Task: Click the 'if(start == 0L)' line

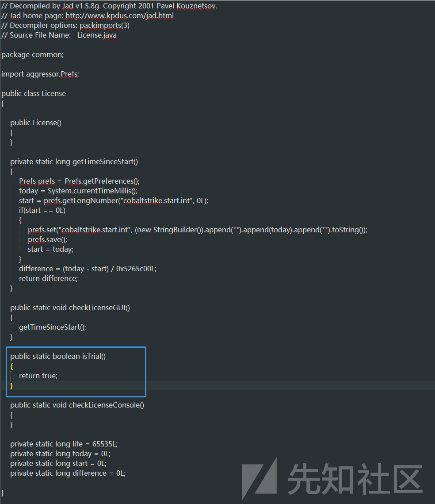Action: 42,211
